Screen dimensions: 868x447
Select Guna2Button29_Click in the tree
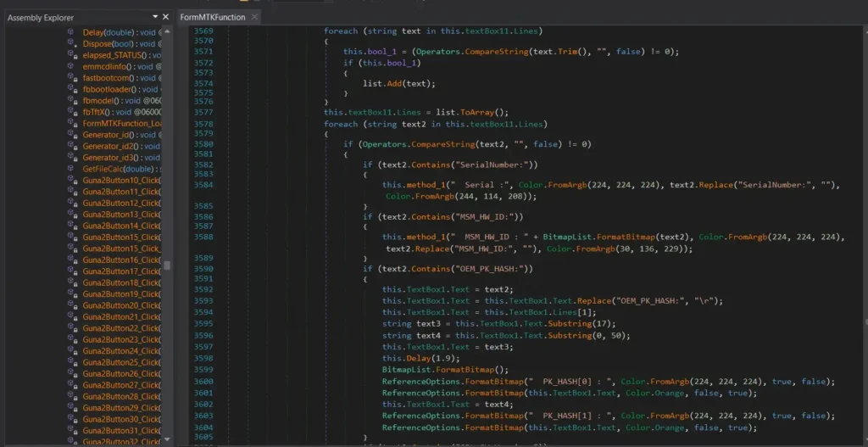tap(121, 408)
